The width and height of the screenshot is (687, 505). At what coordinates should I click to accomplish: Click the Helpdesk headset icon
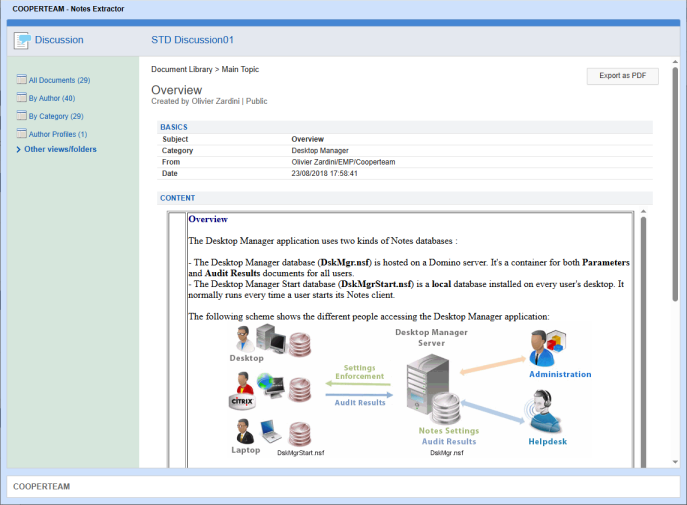[543, 411]
